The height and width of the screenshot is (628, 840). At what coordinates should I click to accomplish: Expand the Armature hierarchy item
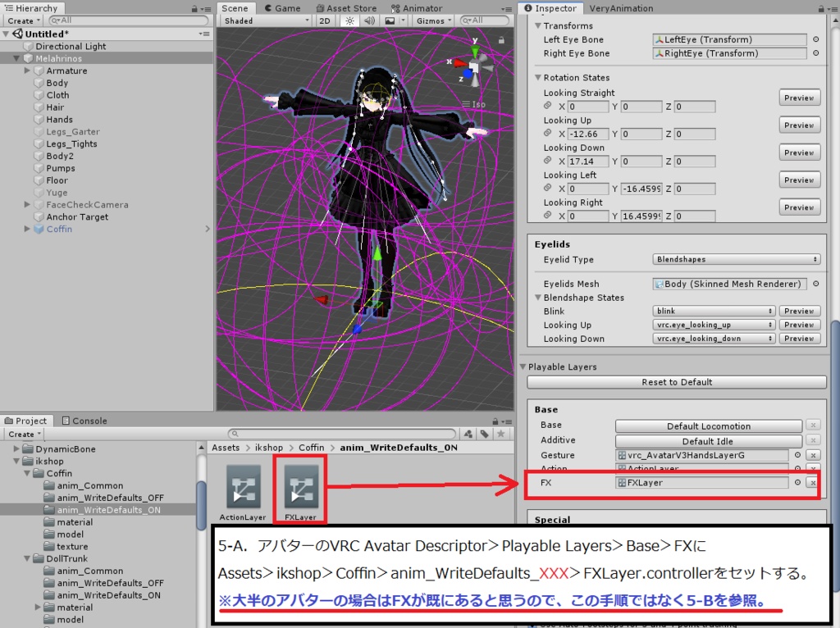point(27,71)
